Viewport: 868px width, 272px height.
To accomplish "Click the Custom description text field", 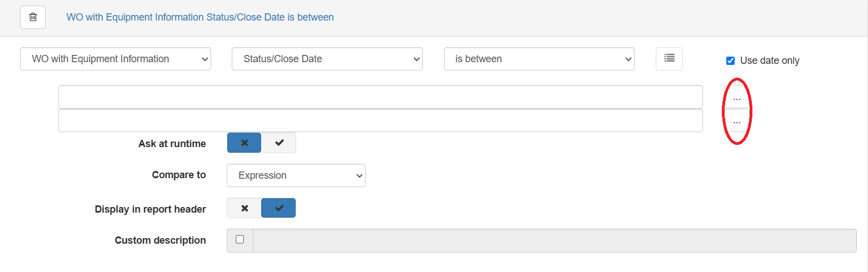I will (x=555, y=240).
